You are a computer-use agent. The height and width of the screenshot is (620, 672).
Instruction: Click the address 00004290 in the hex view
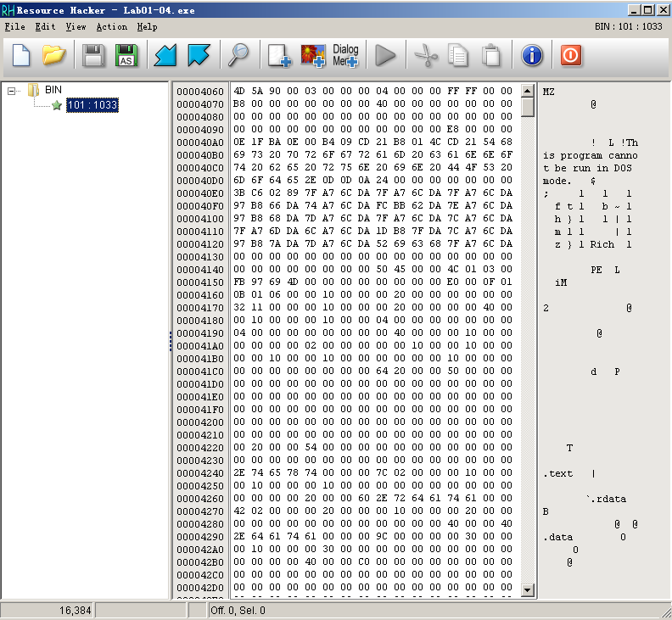click(x=200, y=537)
